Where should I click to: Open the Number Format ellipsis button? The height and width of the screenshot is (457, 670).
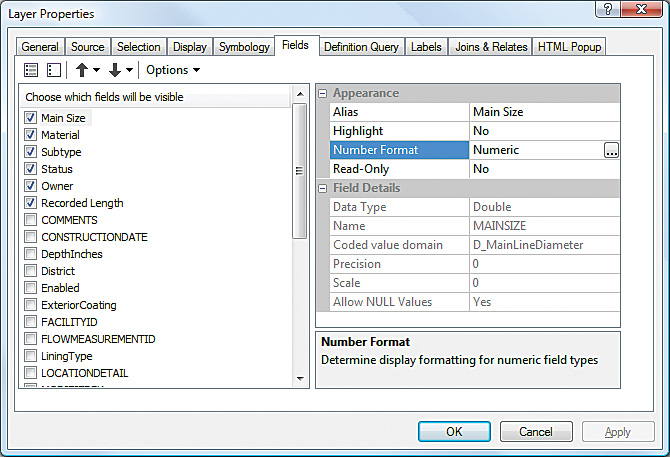click(x=611, y=150)
